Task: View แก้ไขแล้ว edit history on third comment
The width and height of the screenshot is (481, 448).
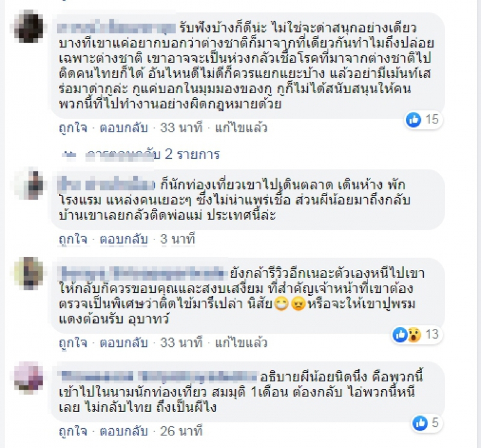Action: coord(241,342)
